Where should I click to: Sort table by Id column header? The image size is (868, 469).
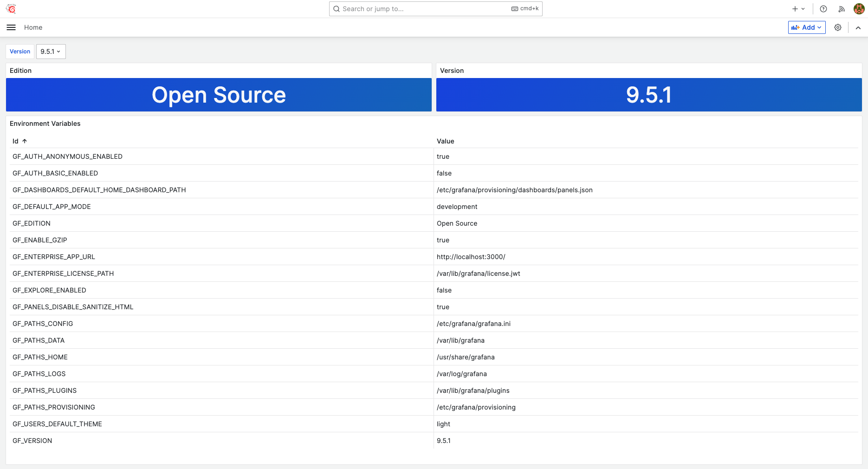point(19,141)
